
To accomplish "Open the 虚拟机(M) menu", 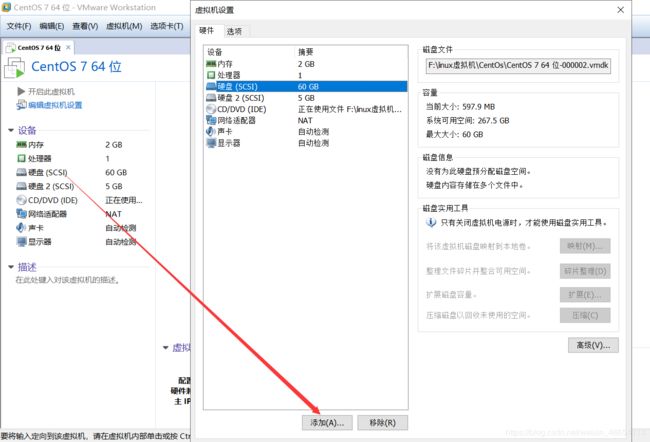I will click(x=124, y=26).
